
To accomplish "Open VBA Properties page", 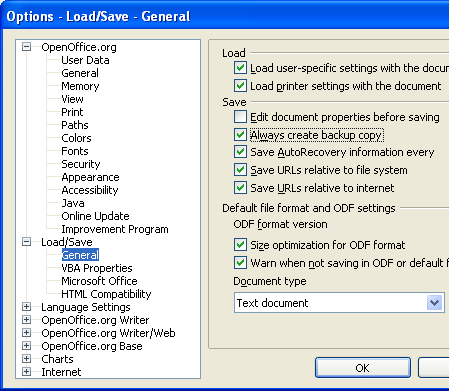I will (97, 268).
